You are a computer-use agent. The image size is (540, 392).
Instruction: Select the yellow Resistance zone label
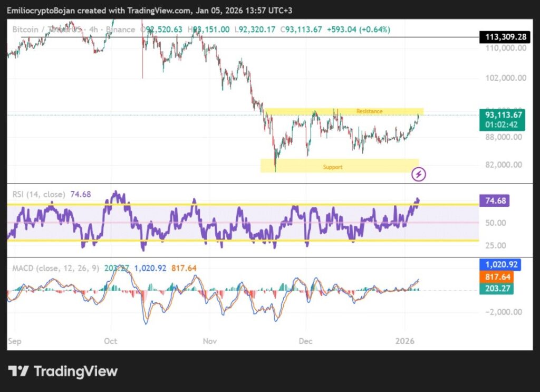tap(369, 111)
